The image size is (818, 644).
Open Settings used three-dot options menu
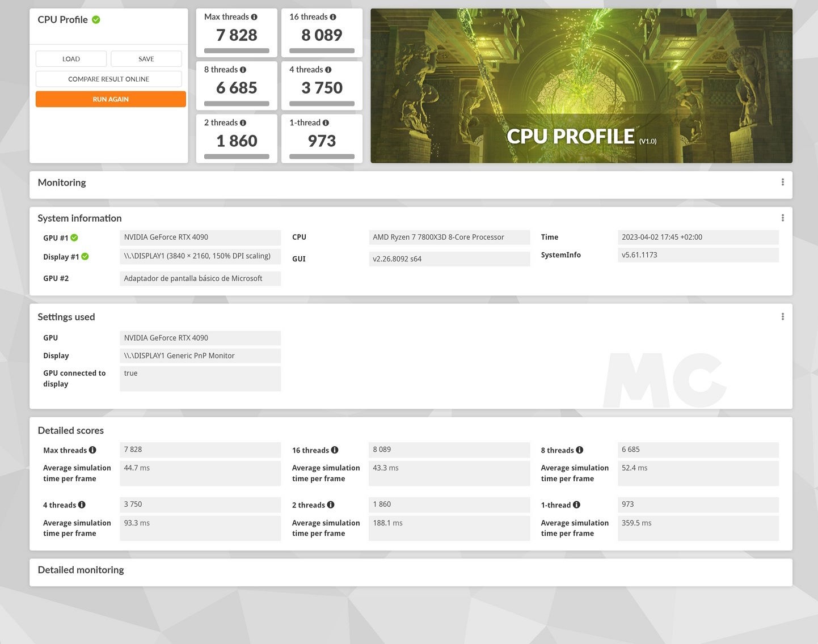(782, 316)
